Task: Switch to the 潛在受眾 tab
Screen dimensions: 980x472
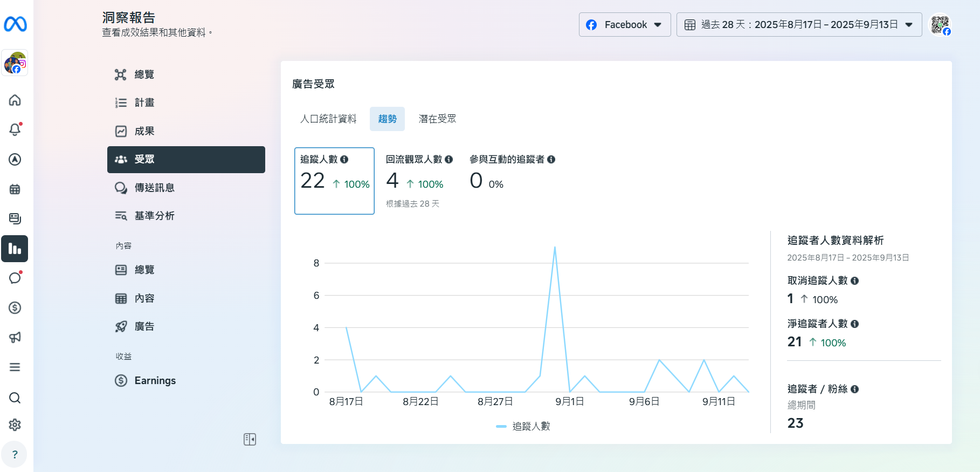Action: pos(437,119)
